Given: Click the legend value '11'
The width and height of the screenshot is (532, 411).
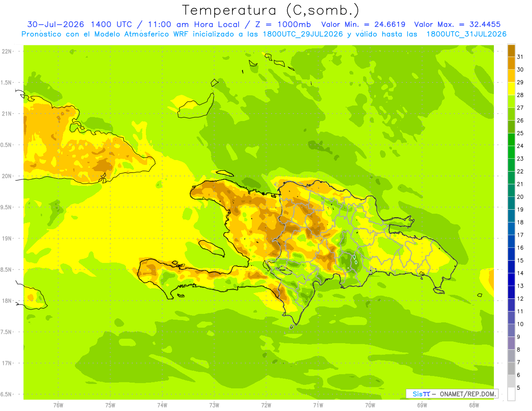Looking at the screenshot, I should [520, 311].
